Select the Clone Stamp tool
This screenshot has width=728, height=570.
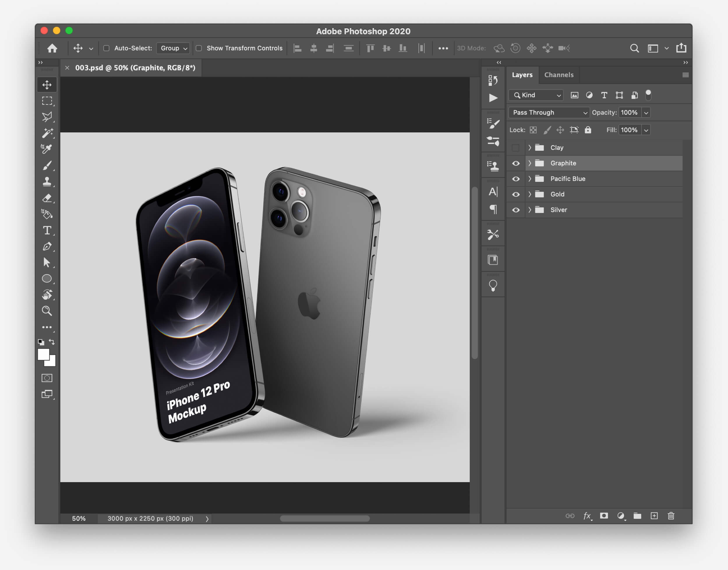pos(47,182)
